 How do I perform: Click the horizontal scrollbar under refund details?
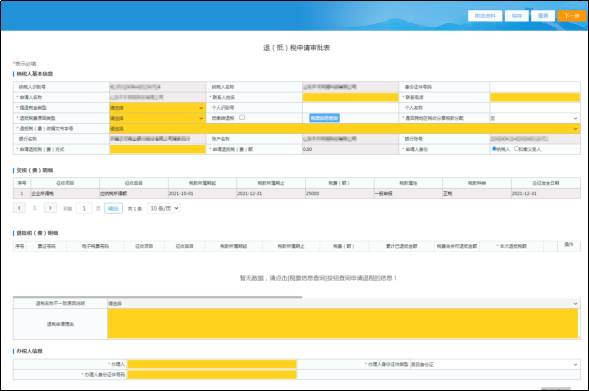click(157, 297)
